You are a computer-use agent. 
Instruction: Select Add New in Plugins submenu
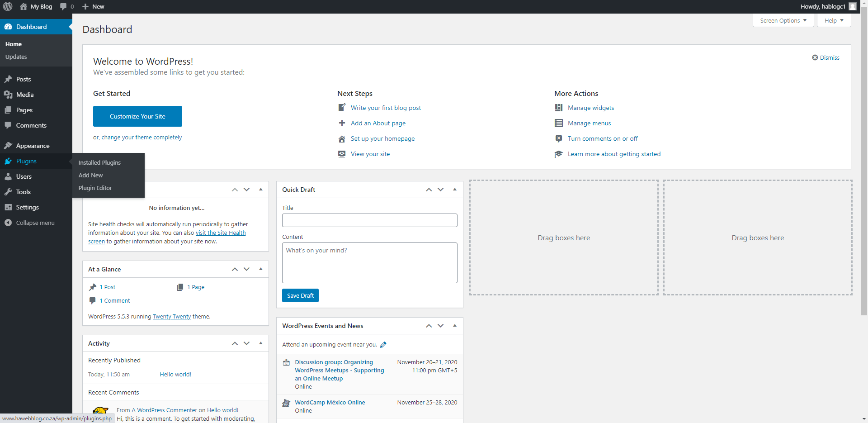(91, 175)
